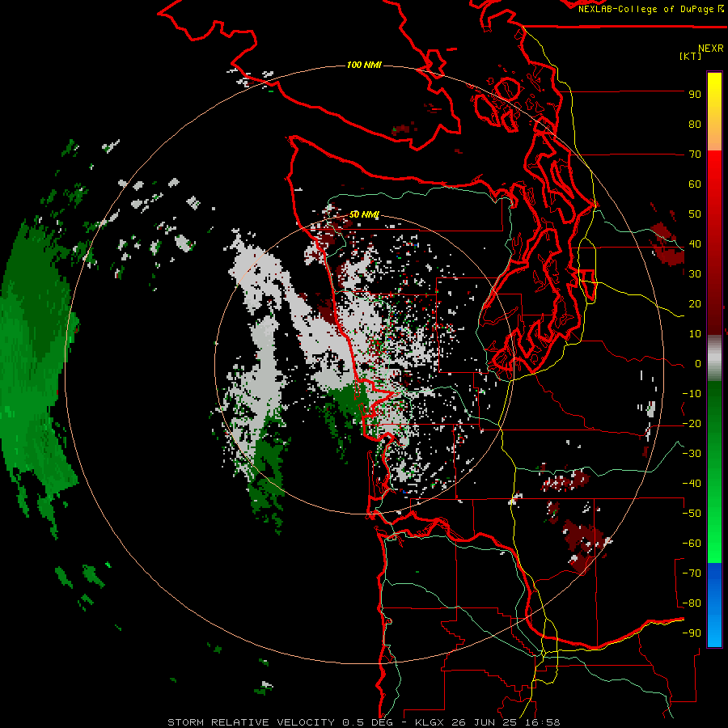This screenshot has height=728, width=728.
Task: Click the 0 value on the velocity scale
Action: click(x=698, y=364)
